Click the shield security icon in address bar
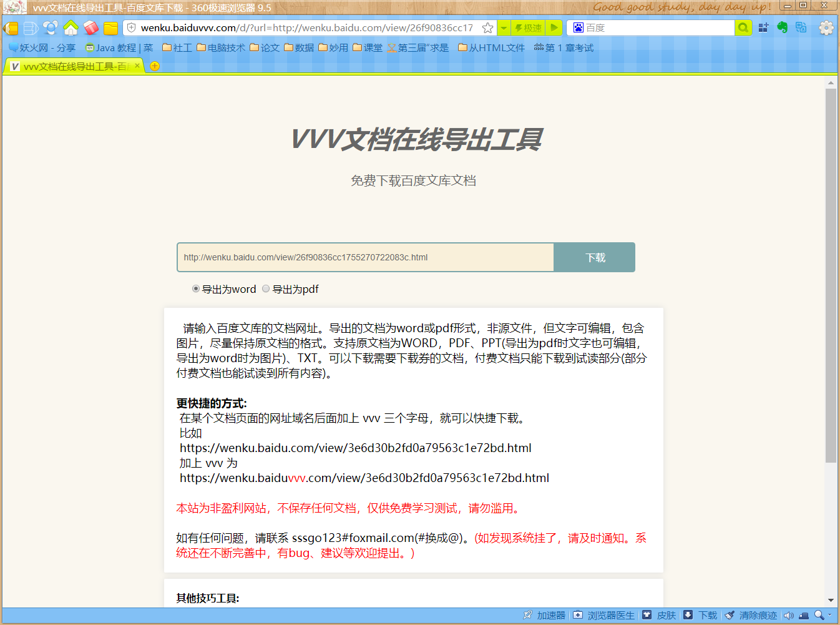840x625 pixels. tap(132, 27)
